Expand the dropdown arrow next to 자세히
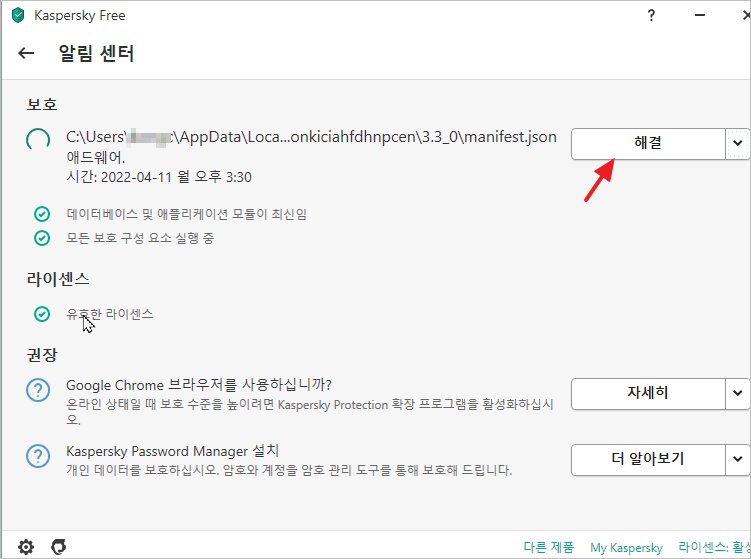This screenshot has width=751, height=559. 737,393
